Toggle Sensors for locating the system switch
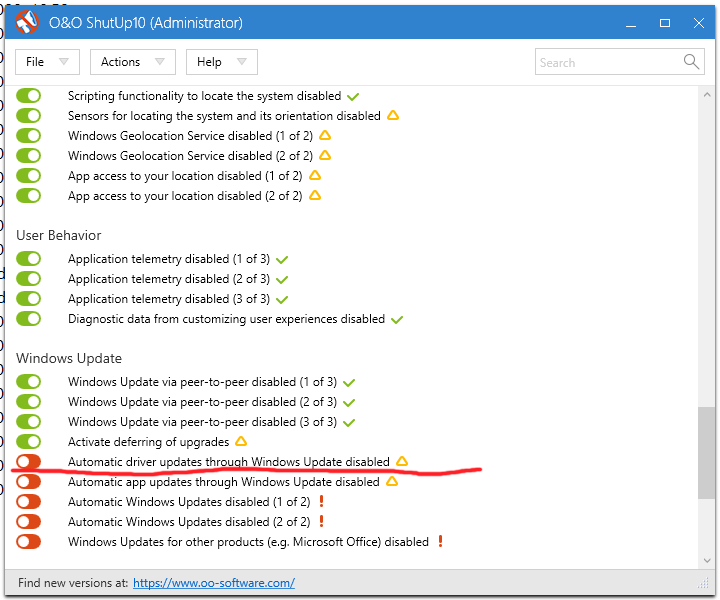Screen dimensions: 720x600 [x=28, y=116]
